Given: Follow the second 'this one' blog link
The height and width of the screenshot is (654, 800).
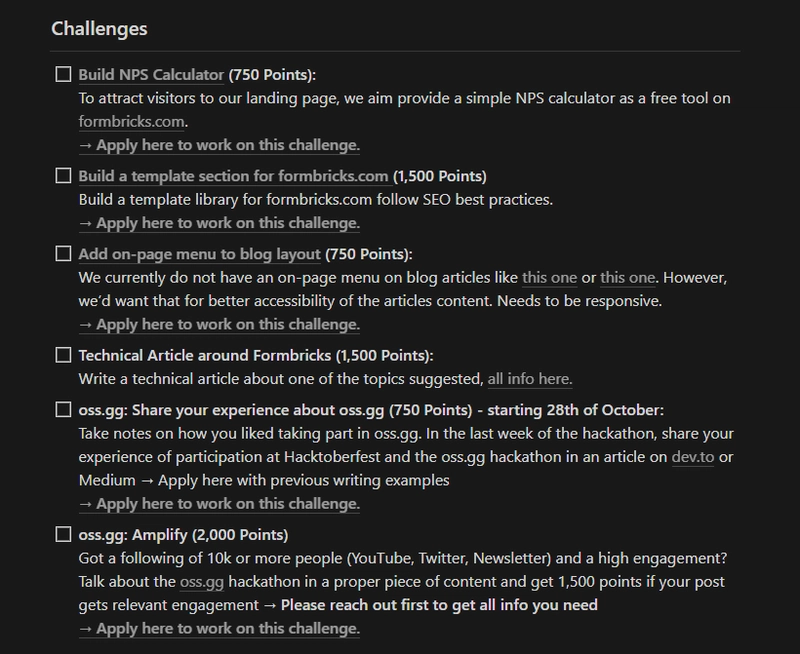Looking at the screenshot, I should pos(628,278).
